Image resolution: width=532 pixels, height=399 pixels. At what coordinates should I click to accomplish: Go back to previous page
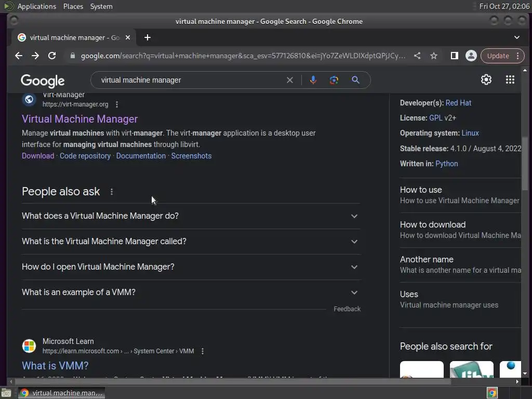pyautogui.click(x=19, y=56)
